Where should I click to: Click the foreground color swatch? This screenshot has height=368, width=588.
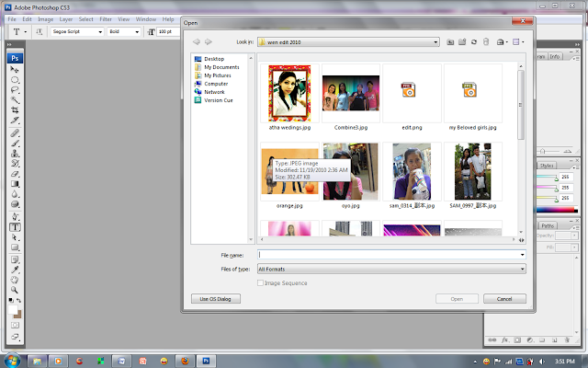(x=13, y=309)
